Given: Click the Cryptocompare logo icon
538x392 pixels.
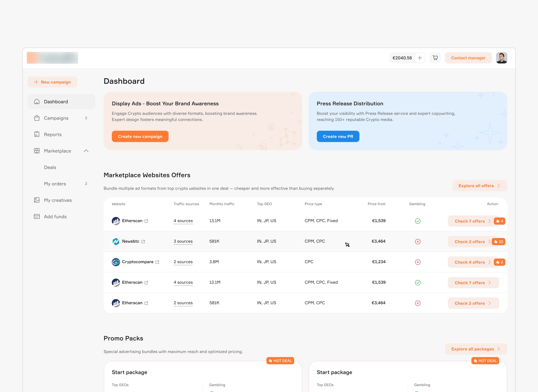Looking at the screenshot, I should 116,262.
